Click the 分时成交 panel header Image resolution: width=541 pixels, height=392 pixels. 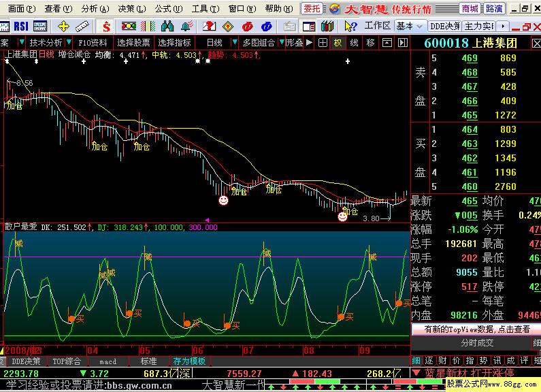477,343
